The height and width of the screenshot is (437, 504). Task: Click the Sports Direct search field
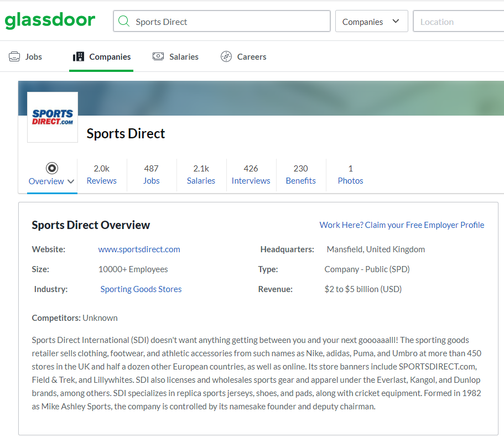[x=222, y=21]
